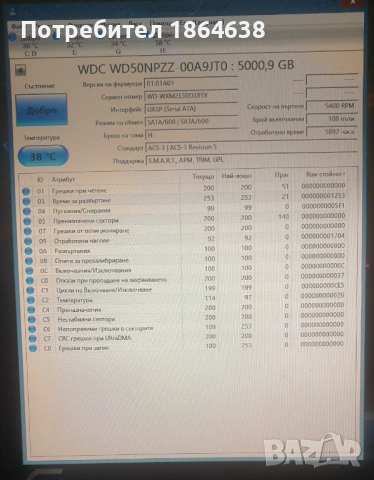Click the power-on hours field 5892
374x480 pixels.
point(332,132)
